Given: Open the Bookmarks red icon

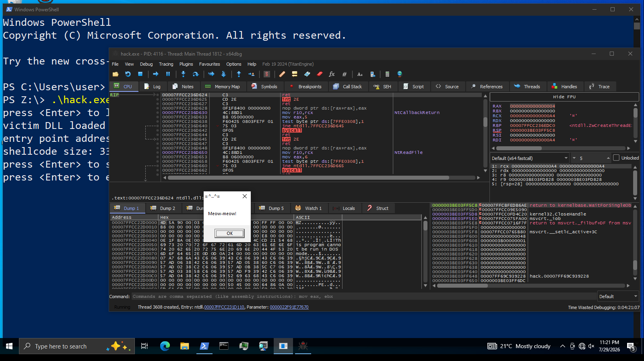Looking at the screenshot, I should click(x=320, y=74).
